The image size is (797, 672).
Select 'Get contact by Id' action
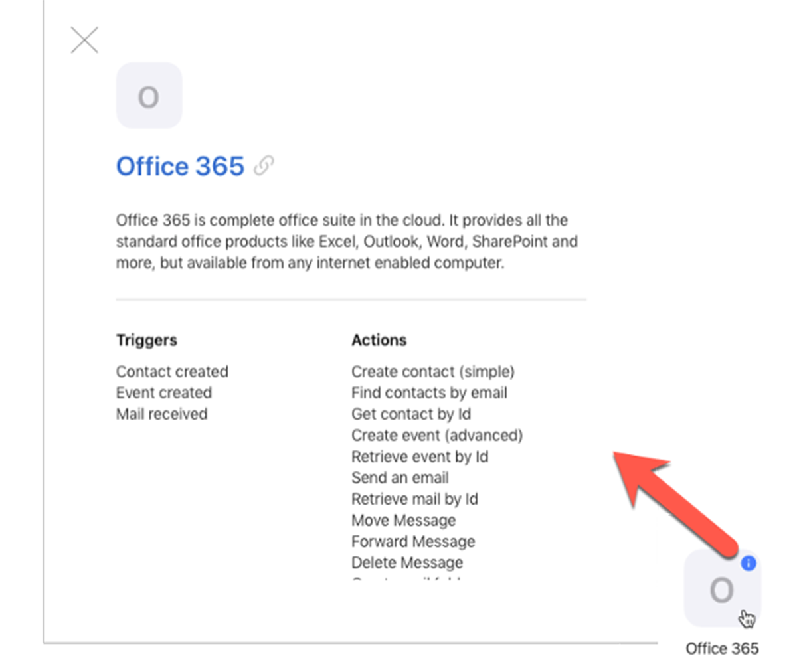click(411, 414)
